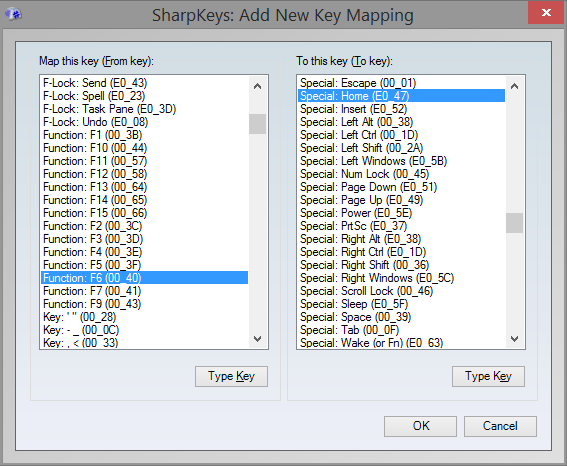Select Special: Right Shift (00_36)

pos(401,265)
